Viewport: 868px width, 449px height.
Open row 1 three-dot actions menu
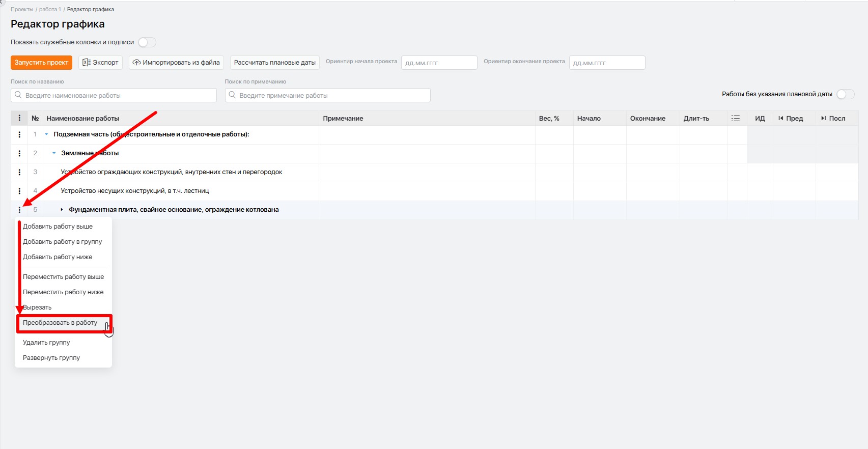(x=19, y=134)
